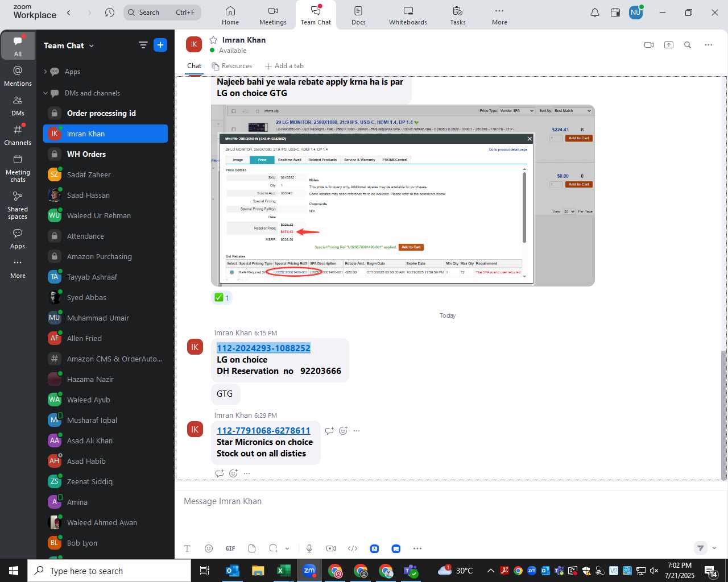Open more actions for Star Micronics message
This screenshot has width=728, height=582.
(x=357, y=431)
